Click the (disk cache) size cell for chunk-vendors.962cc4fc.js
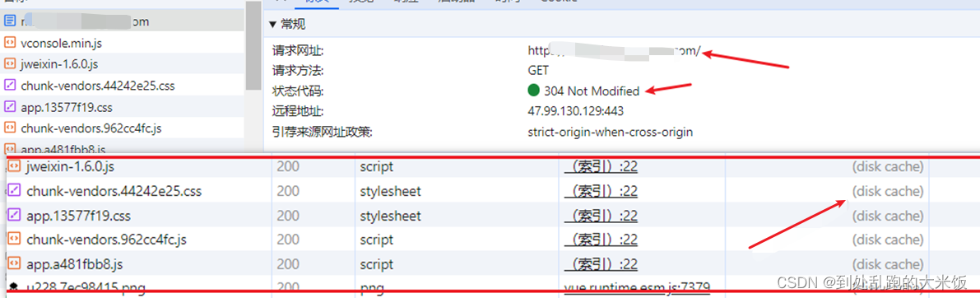Screen dimensions: 980x298 (x=888, y=240)
